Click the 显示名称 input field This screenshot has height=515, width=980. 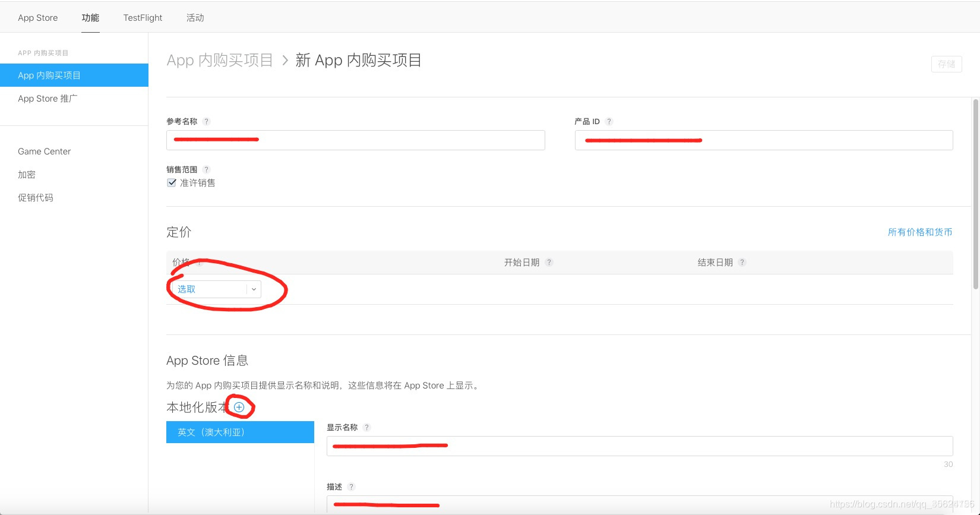click(x=640, y=446)
